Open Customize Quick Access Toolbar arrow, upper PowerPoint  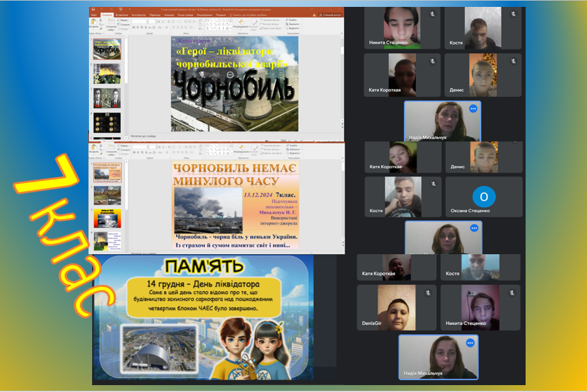tap(130, 9)
